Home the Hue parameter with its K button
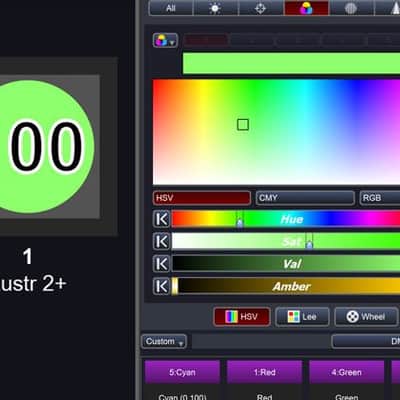This screenshot has height=400, width=400. pyautogui.click(x=162, y=219)
